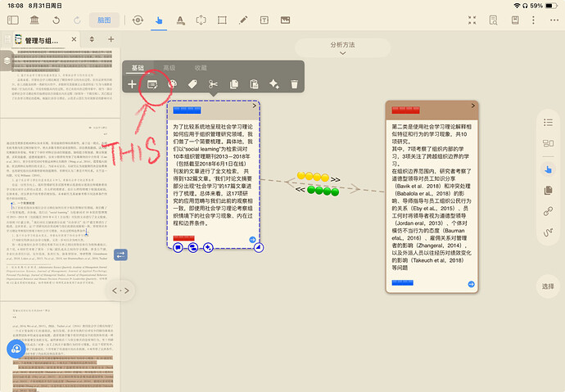
Task: Select the link tool in right sidebar
Action: tap(549, 211)
